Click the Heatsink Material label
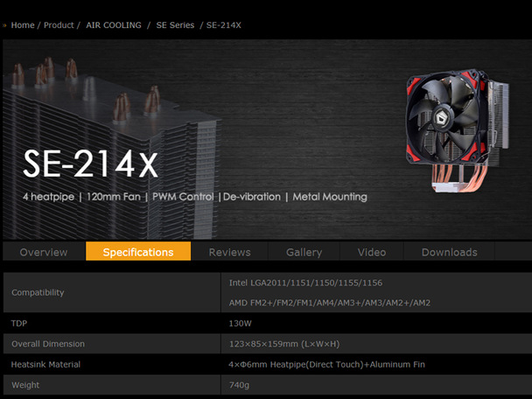 point(45,365)
